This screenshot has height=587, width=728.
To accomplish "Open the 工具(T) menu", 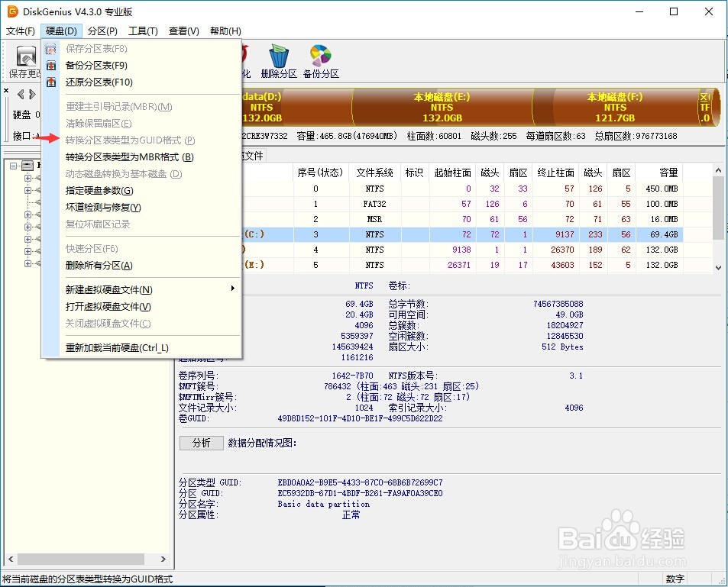I will [x=143, y=31].
